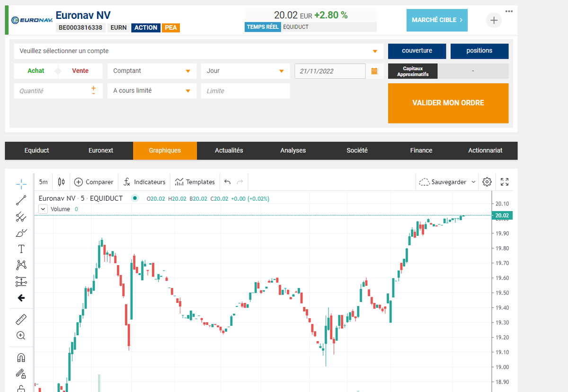Open the Indicateurs list
The image size is (568, 392).
click(x=144, y=182)
